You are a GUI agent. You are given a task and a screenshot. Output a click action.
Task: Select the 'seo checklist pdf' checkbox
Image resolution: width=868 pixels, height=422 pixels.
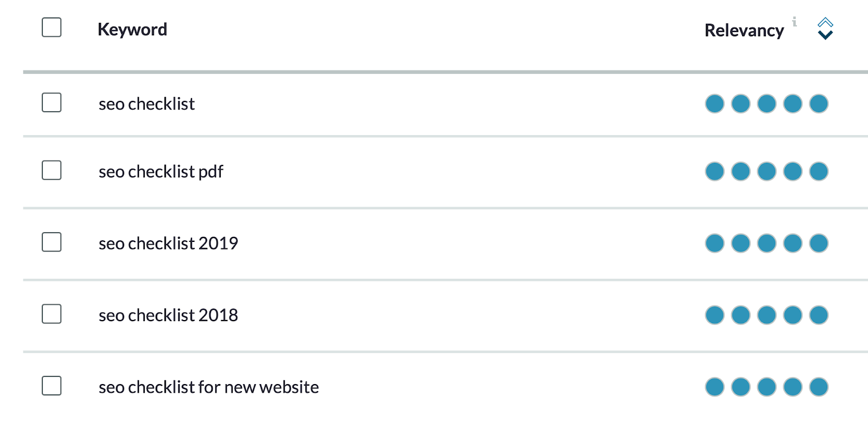pos(52,170)
